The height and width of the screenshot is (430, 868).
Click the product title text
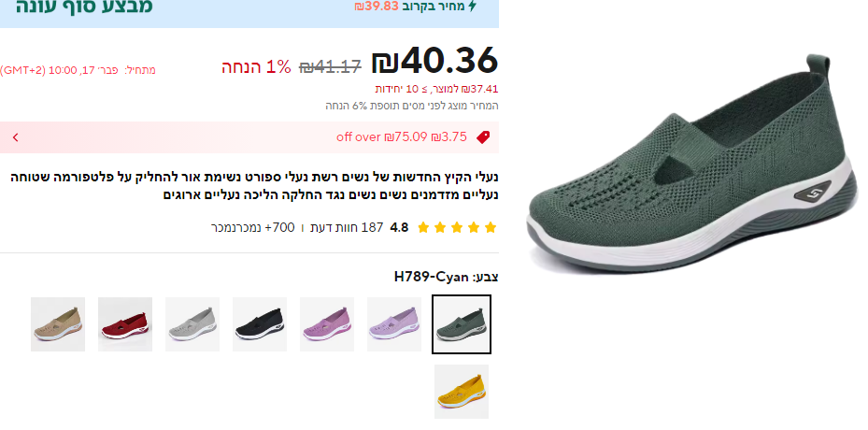tap(254, 186)
